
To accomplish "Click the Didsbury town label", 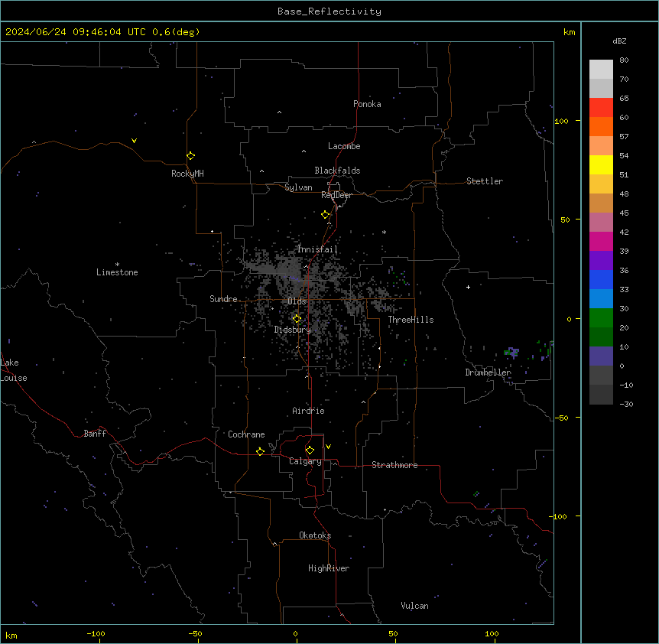I will coord(293,330).
